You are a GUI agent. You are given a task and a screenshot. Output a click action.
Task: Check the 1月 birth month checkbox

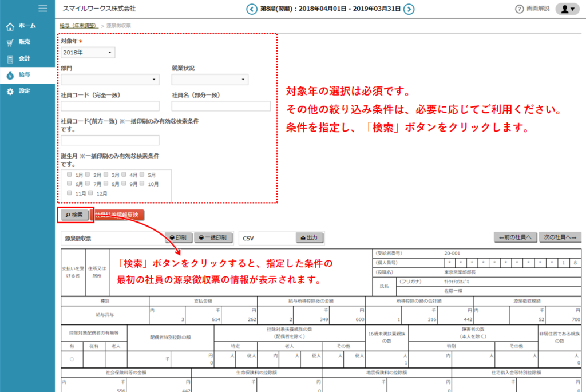[x=69, y=174]
